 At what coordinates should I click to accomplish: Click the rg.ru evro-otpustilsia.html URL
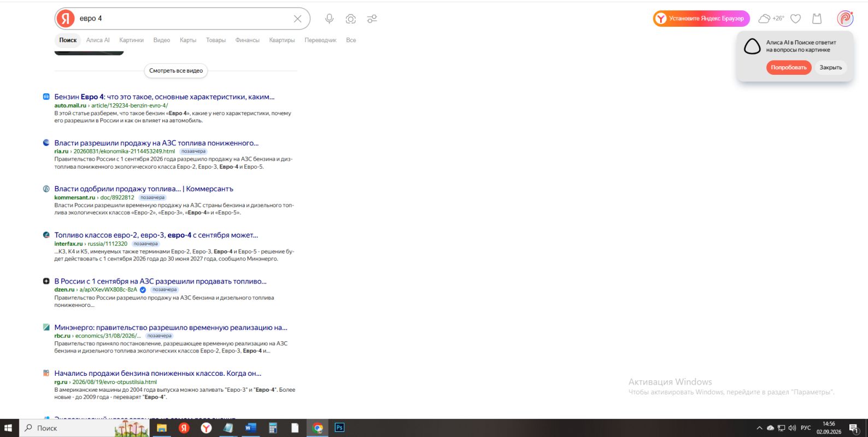(105, 382)
